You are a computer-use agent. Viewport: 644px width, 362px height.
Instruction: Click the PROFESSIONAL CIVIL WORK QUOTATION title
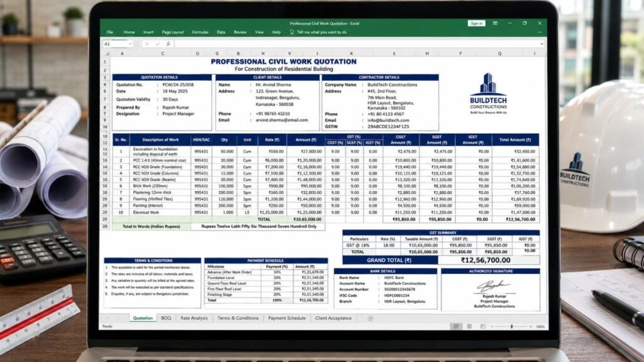coord(284,62)
